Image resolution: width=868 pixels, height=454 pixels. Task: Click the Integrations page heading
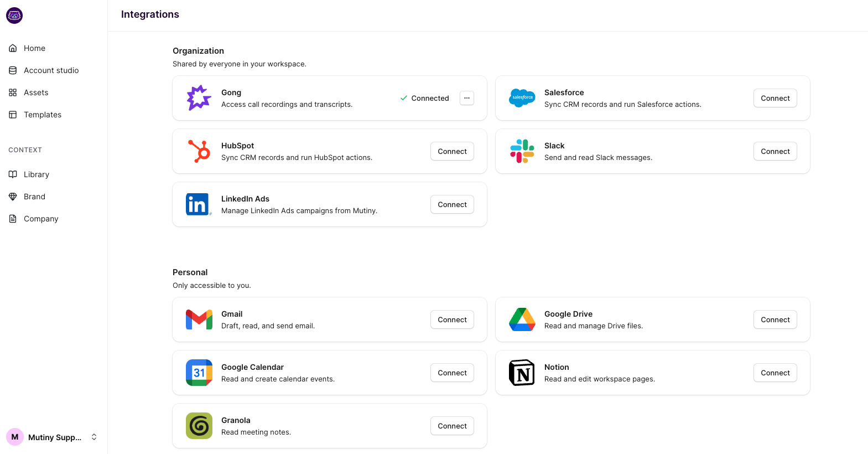150,14
